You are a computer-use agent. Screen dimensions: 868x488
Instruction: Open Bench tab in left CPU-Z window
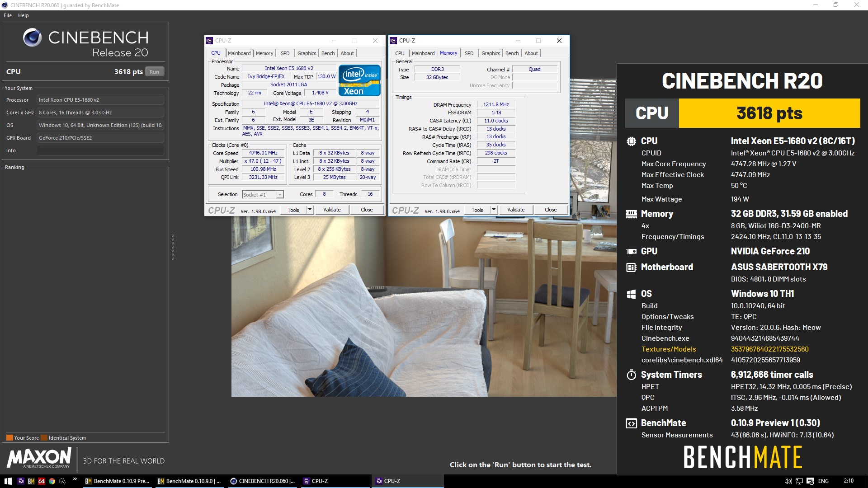pos(328,53)
